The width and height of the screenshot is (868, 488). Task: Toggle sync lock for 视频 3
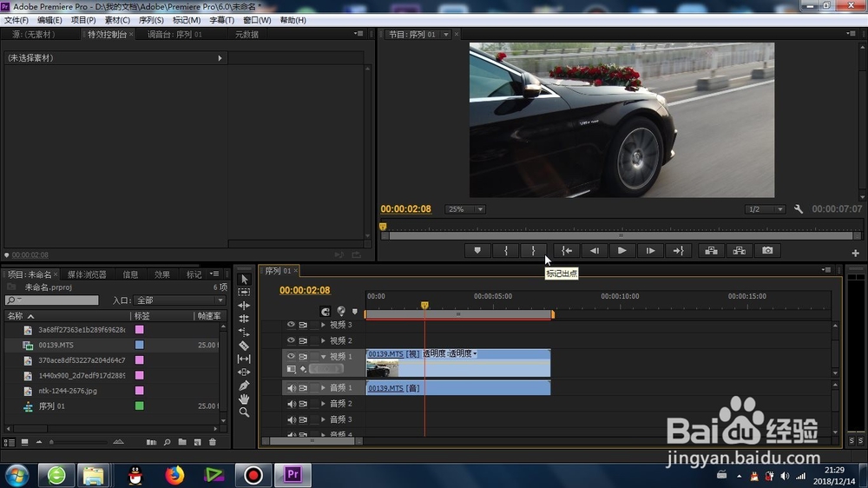click(x=303, y=325)
